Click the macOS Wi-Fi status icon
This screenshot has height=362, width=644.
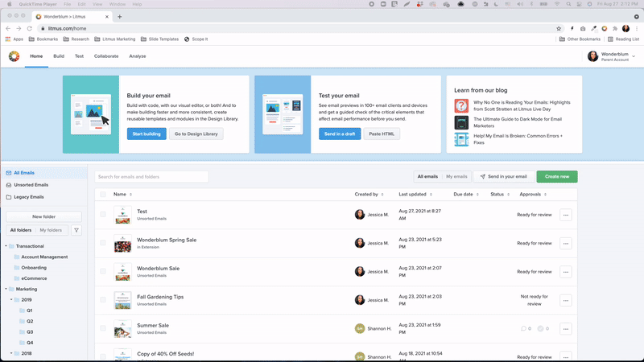coord(557,4)
